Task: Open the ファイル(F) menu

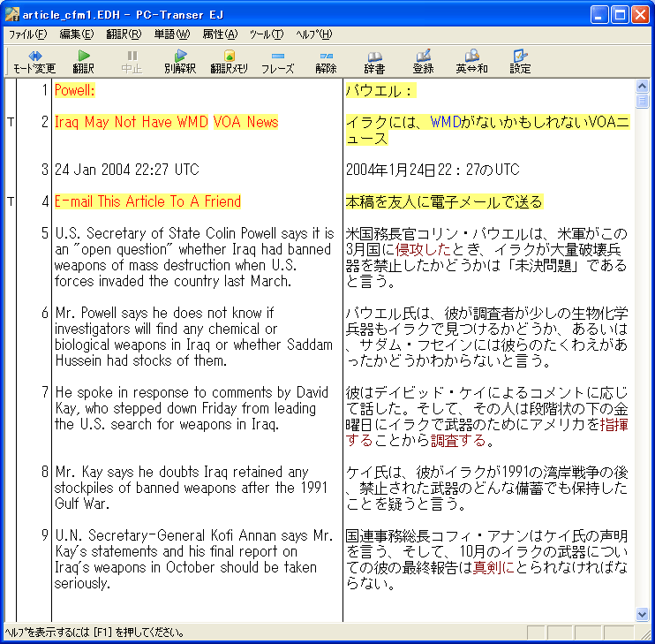Action: tap(27, 34)
